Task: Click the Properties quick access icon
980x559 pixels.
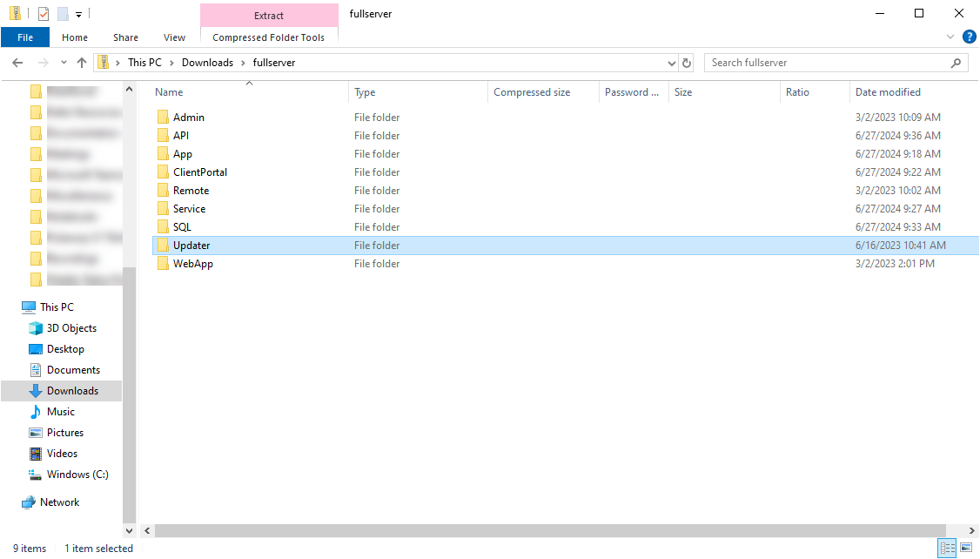Action: click(44, 14)
